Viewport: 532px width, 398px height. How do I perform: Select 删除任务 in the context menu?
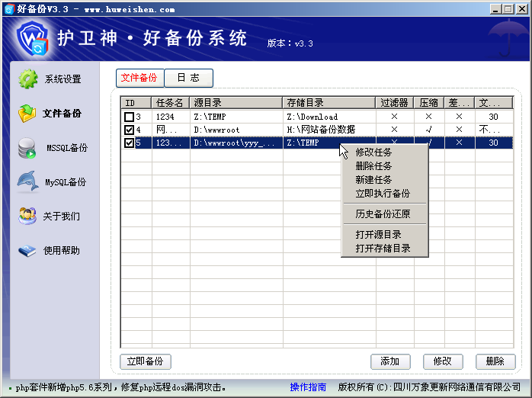click(x=373, y=166)
